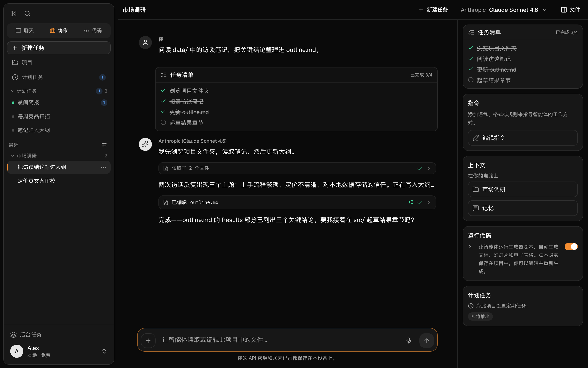Switch to the 聊天 tab

pos(24,31)
